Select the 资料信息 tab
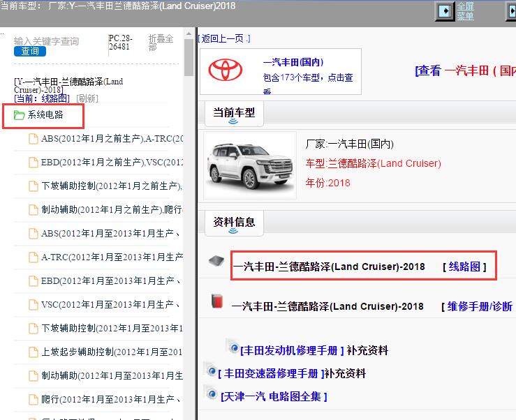Image resolution: width=516 pixels, height=420 pixels. 234,223
